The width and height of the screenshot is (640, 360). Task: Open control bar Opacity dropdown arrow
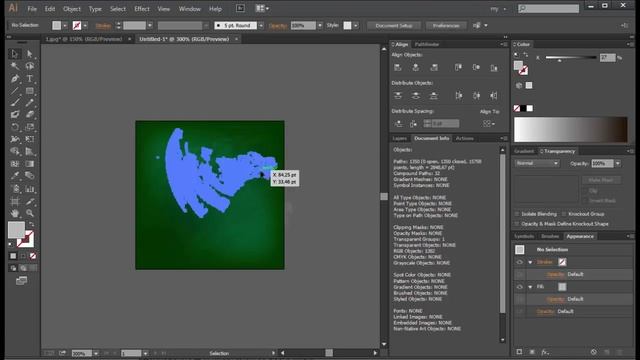(320, 25)
